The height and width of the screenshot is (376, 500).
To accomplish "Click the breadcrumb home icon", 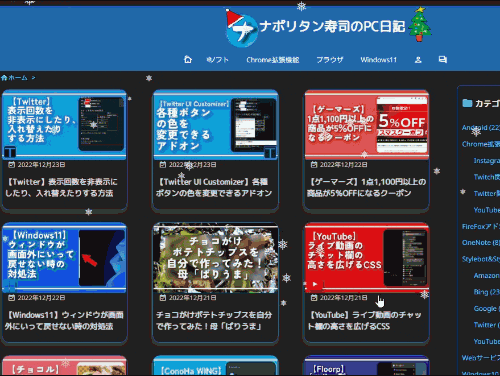I will (4, 78).
